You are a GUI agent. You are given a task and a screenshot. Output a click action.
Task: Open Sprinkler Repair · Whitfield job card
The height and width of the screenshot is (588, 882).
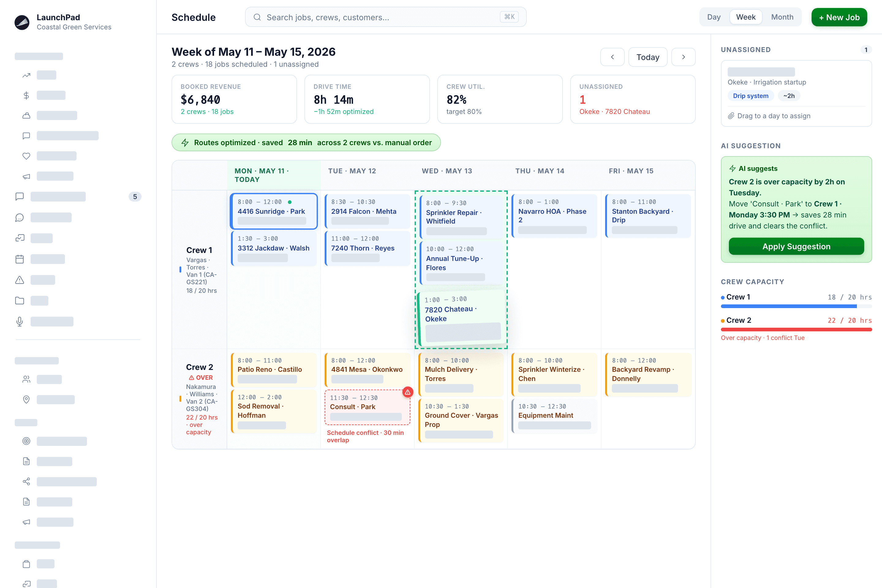coord(461,217)
